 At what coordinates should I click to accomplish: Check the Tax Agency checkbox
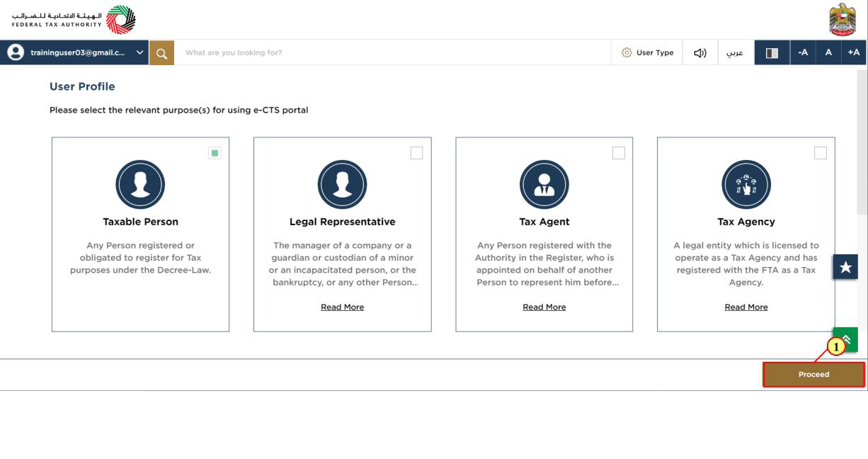coord(821,153)
